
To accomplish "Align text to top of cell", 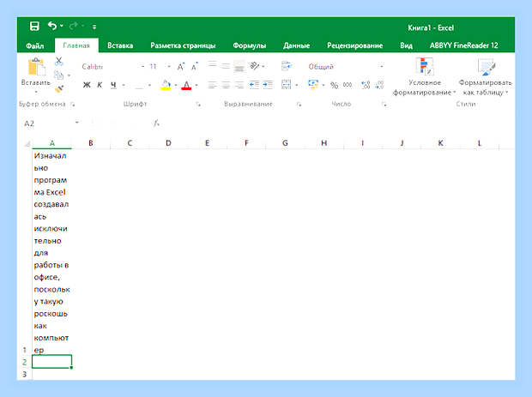I will [x=213, y=64].
